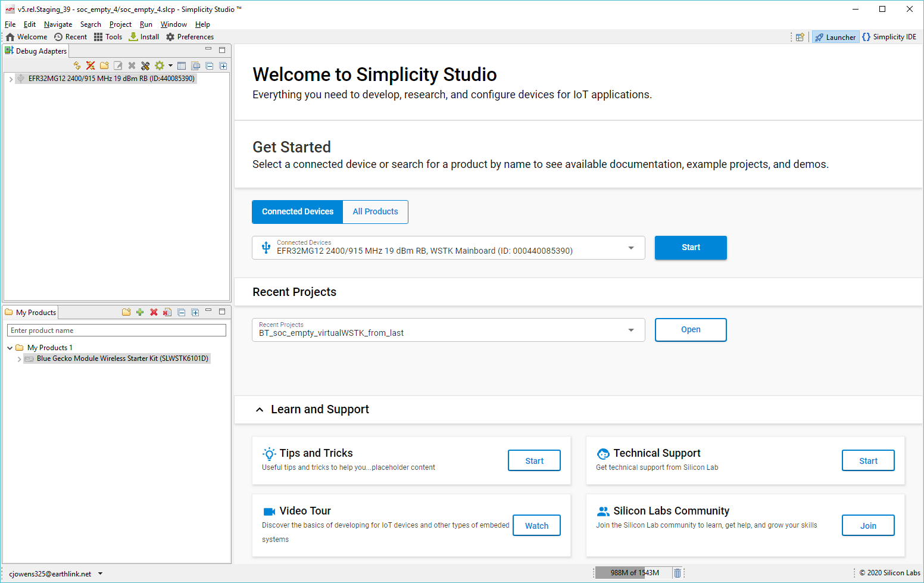Click Watch for the Video Tour

tap(536, 526)
